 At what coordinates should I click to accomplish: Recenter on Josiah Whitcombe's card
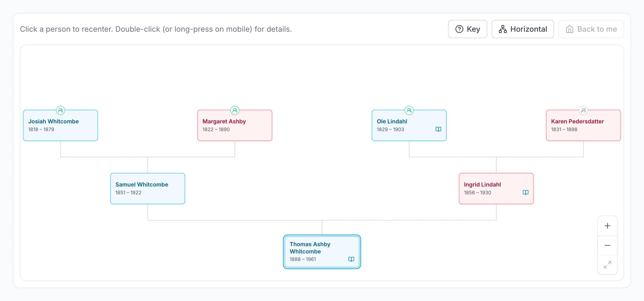click(x=61, y=125)
